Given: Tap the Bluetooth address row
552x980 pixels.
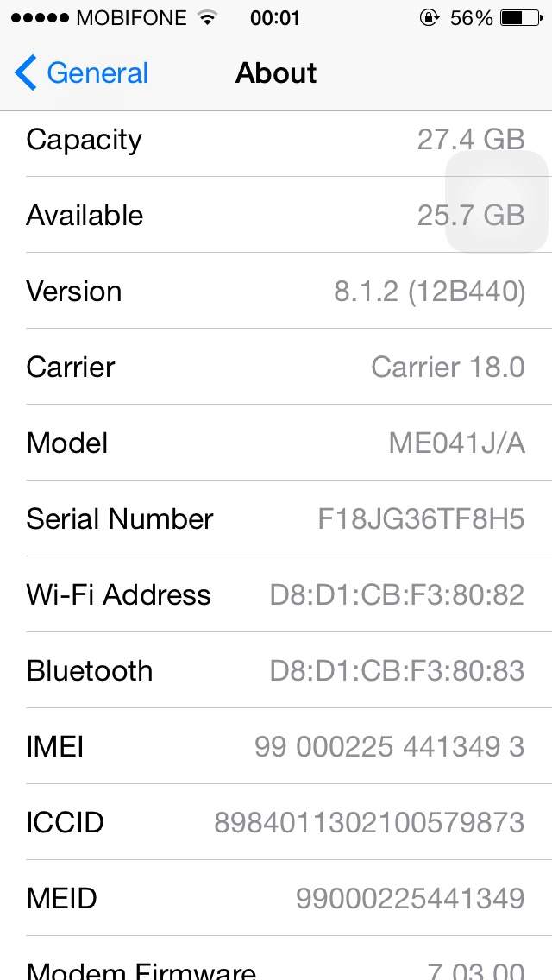Looking at the screenshot, I should pos(276,670).
